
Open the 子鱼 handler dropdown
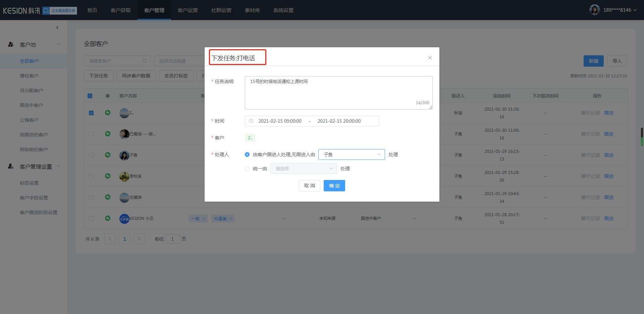click(x=351, y=154)
